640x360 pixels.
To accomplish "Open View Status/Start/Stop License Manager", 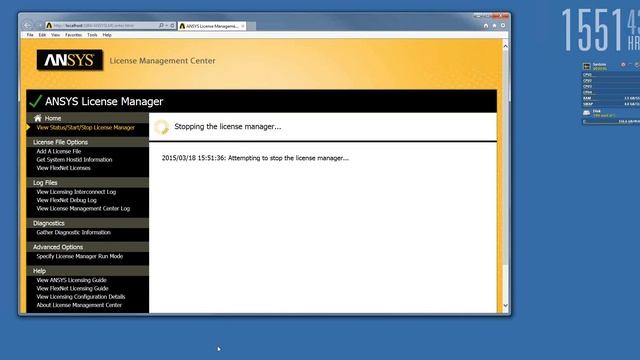I will [85, 127].
